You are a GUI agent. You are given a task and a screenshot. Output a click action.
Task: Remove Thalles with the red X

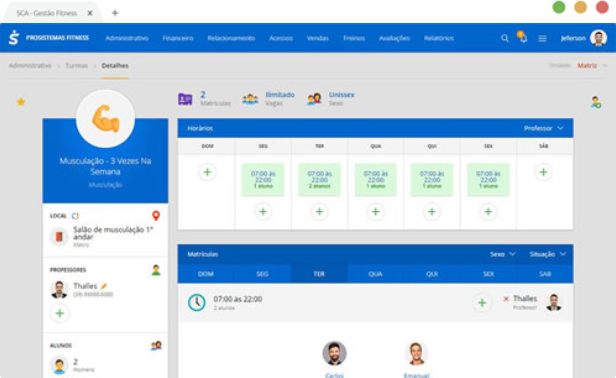click(x=506, y=299)
